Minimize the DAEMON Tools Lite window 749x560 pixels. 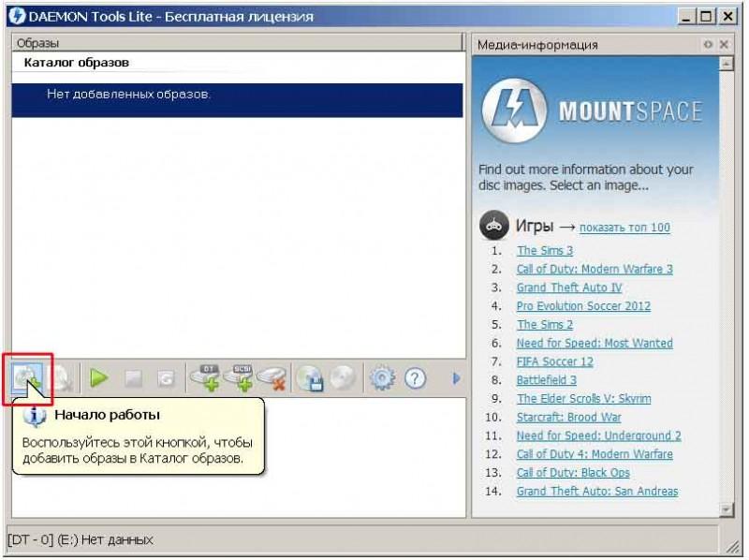[686, 17]
